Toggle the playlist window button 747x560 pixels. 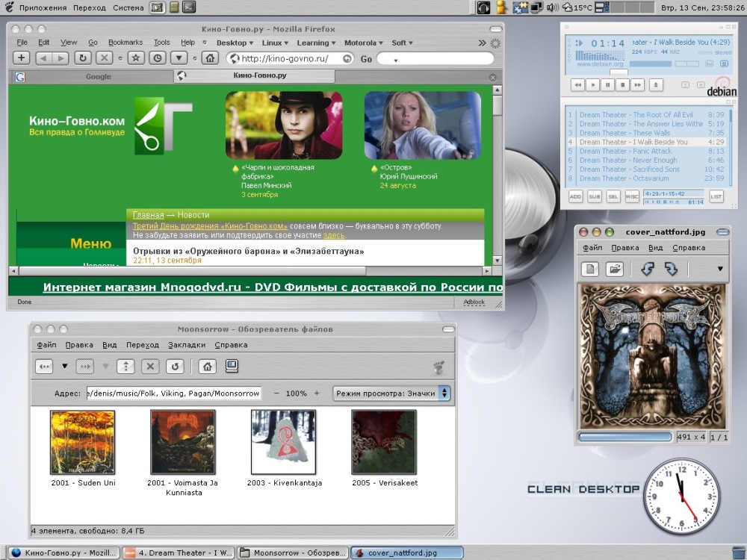coord(724,63)
